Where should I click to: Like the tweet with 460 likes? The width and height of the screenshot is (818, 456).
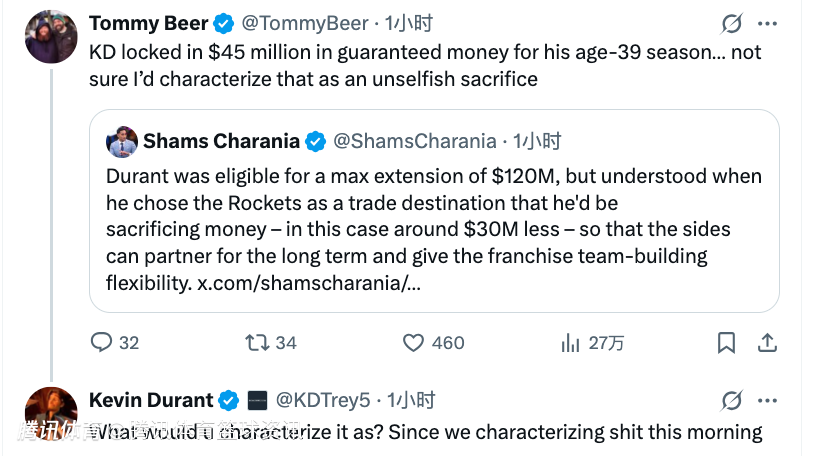click(x=414, y=343)
